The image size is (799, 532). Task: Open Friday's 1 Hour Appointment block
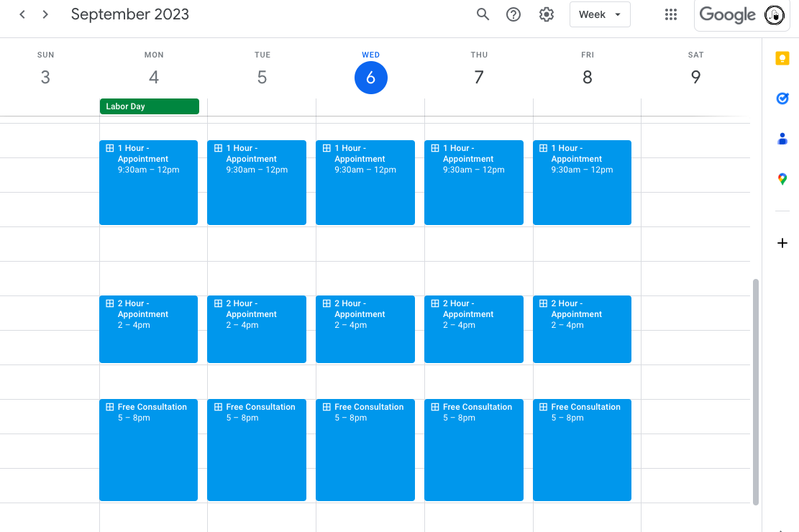[x=582, y=183]
